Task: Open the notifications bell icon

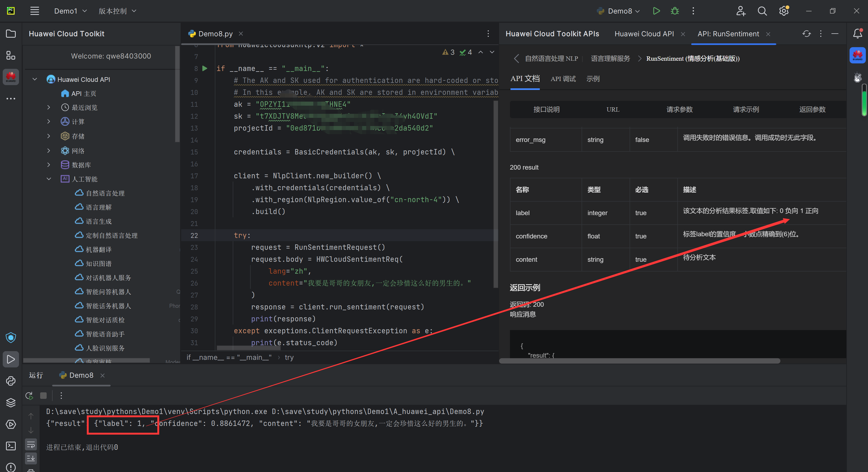Action: tap(857, 34)
